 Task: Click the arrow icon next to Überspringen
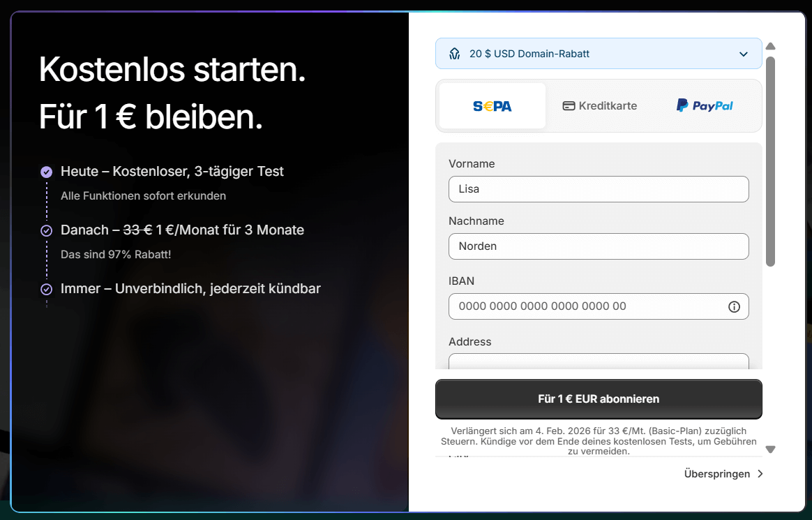coord(760,474)
